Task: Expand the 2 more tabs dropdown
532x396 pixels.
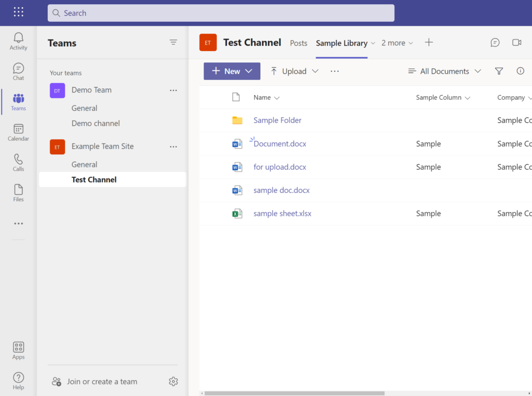Action: coord(397,43)
